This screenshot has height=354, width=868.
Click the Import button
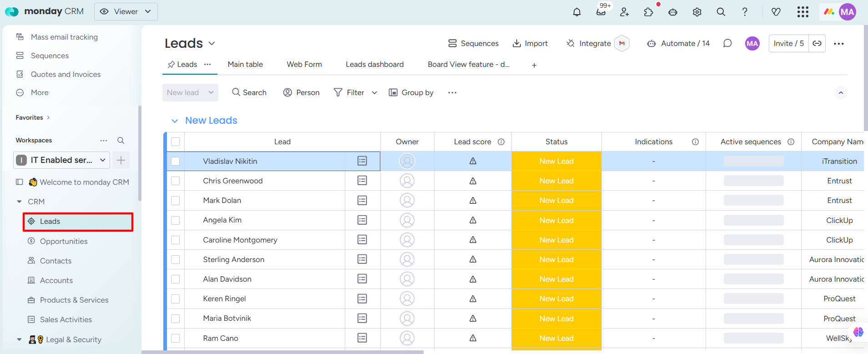tap(530, 43)
